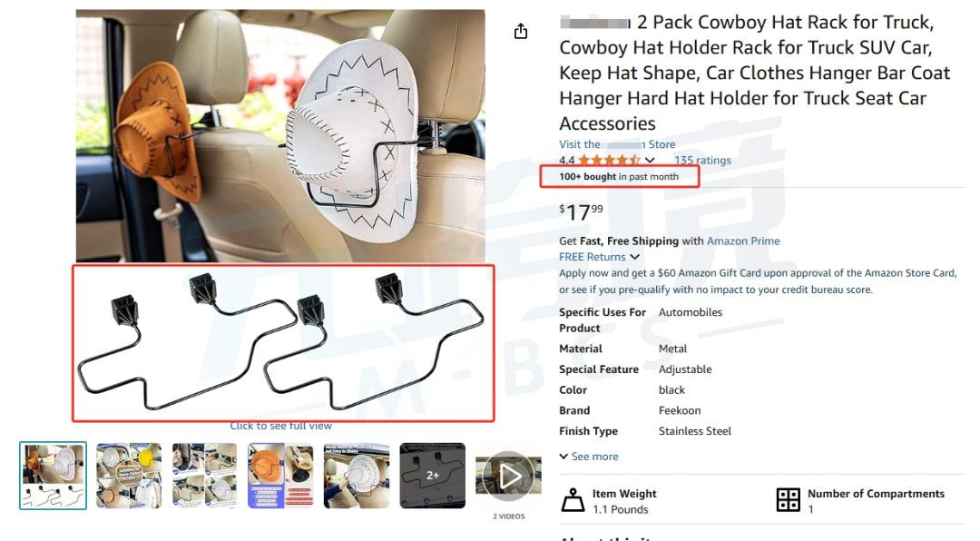This screenshot has width=980, height=541.
Task: Click to see full view link
Action: (x=280, y=426)
